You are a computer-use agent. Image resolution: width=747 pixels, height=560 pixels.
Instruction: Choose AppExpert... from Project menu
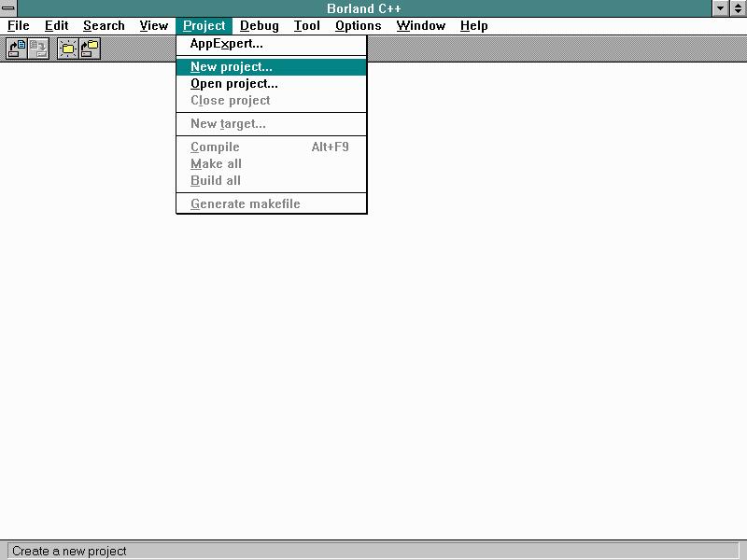[272, 44]
